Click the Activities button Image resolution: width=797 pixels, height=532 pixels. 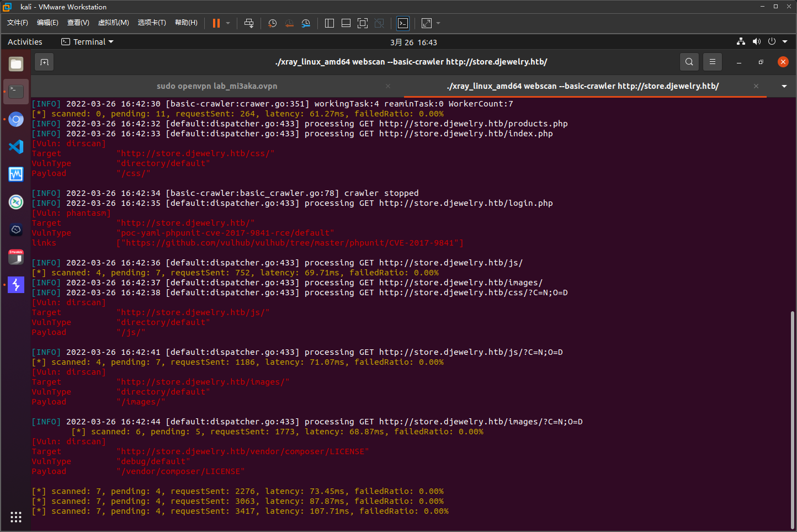pyautogui.click(x=25, y=42)
